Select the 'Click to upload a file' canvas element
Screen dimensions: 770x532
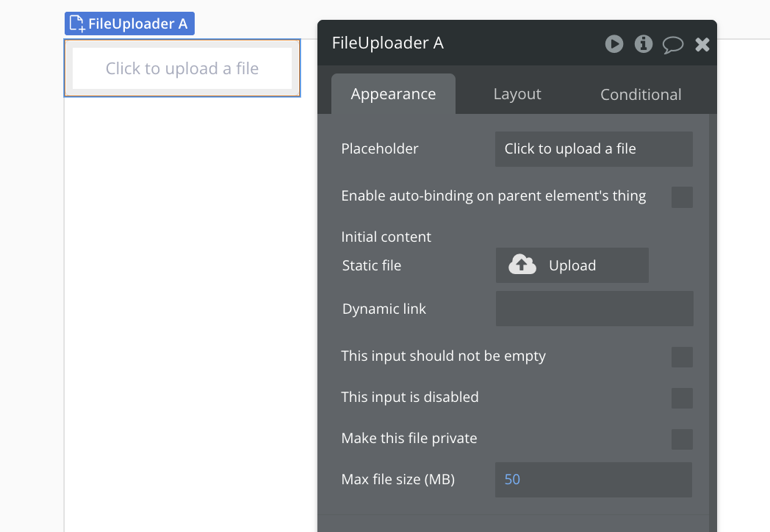point(182,68)
